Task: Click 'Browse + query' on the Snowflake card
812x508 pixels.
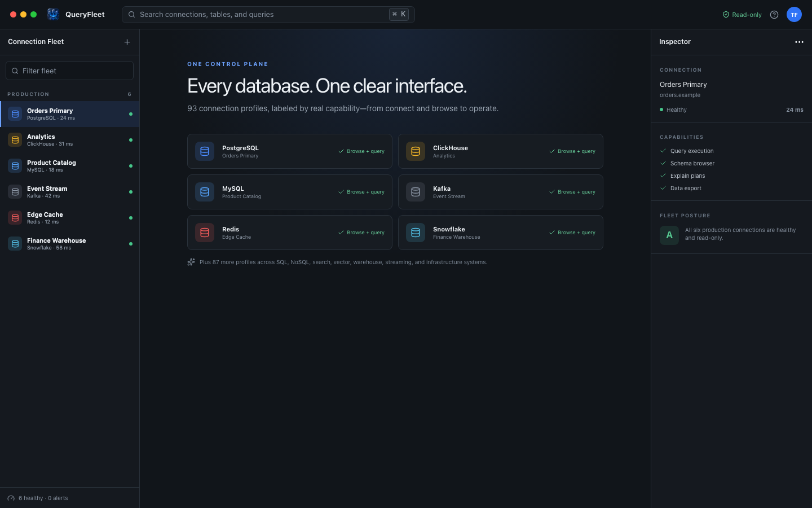Action: [x=572, y=233]
